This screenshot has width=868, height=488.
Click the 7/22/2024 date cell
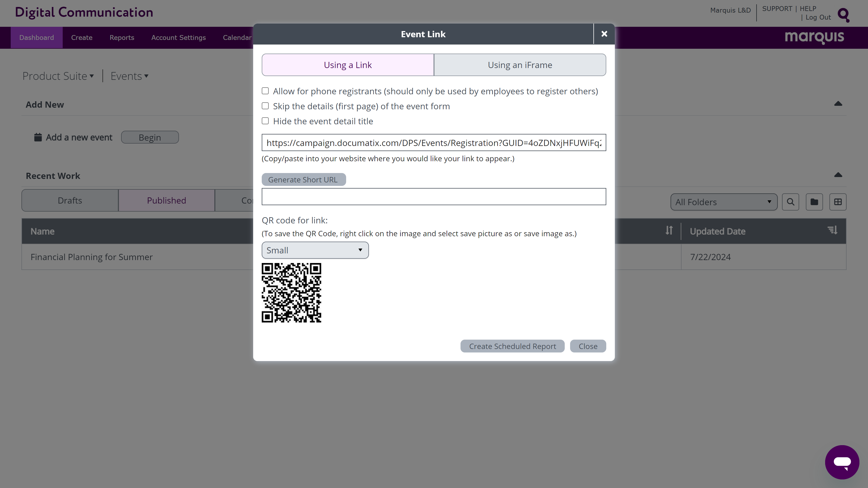coord(763,257)
